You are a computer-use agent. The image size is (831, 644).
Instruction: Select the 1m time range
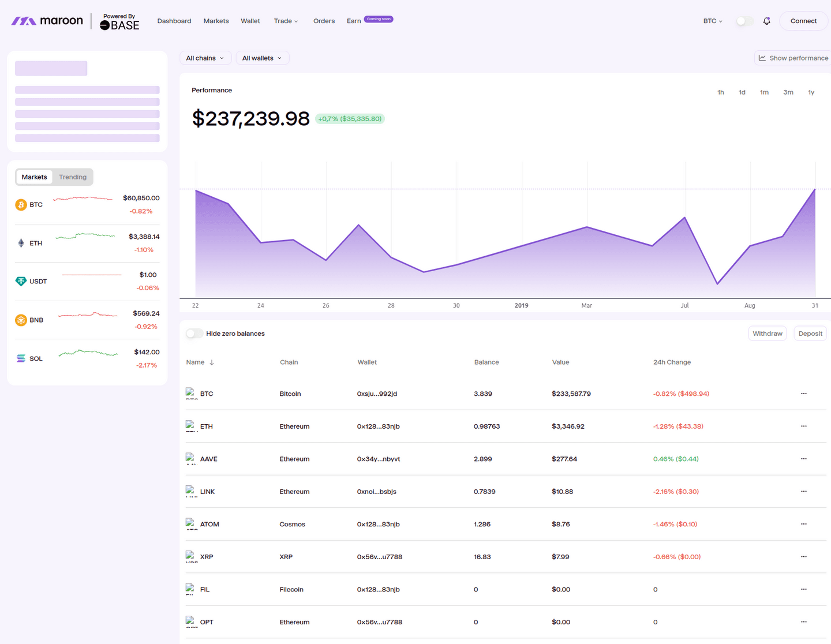coord(764,92)
